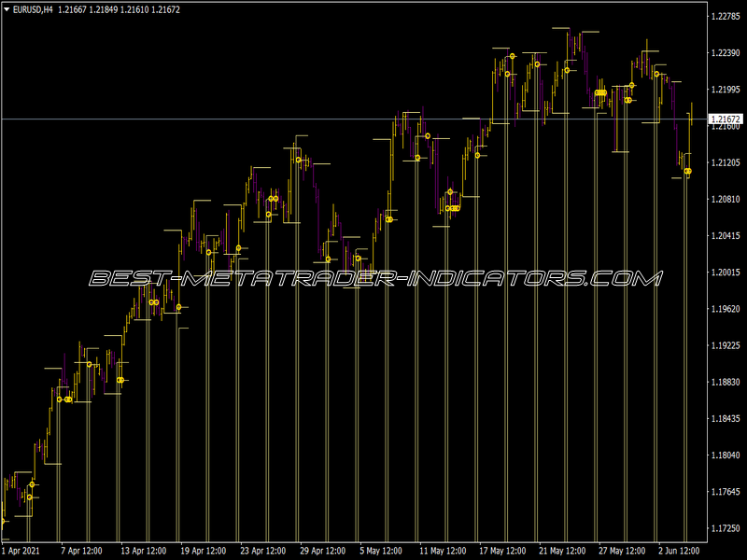Click the 23 Apr 12:00 time label

(263, 551)
